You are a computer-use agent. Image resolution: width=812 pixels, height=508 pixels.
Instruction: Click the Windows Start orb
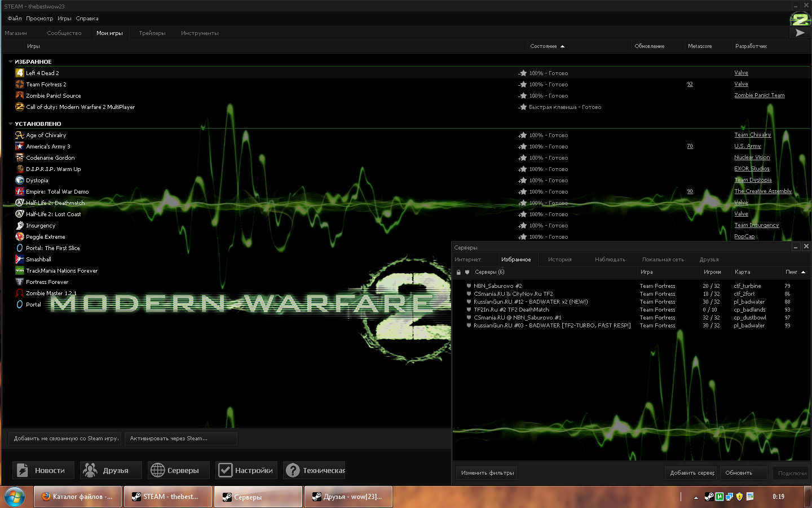pos(15,497)
